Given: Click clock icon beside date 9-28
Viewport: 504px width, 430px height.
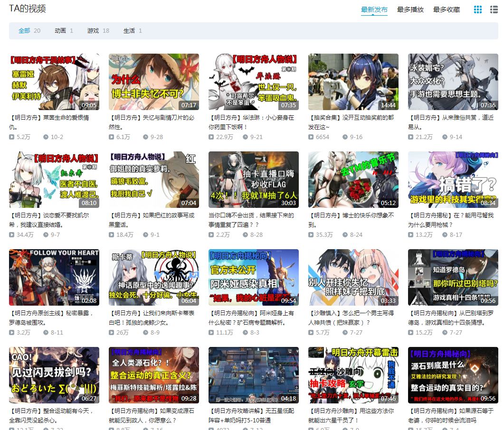Looking at the screenshot, I should [x=146, y=137].
